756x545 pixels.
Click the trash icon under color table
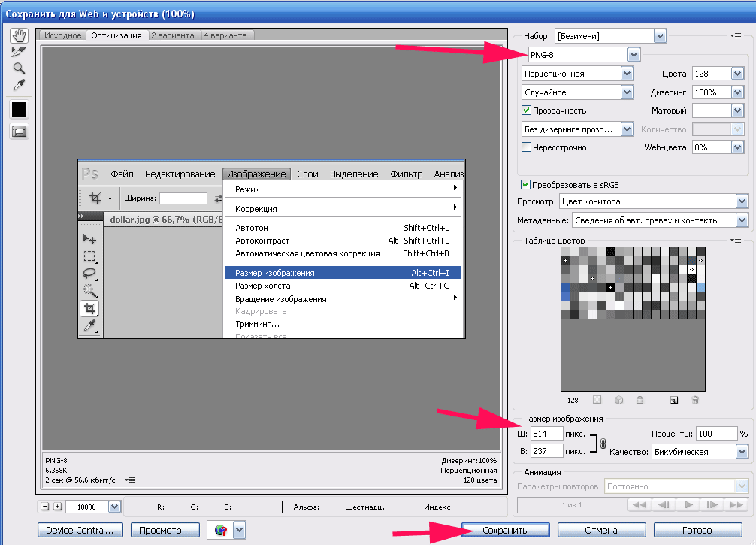(695, 400)
